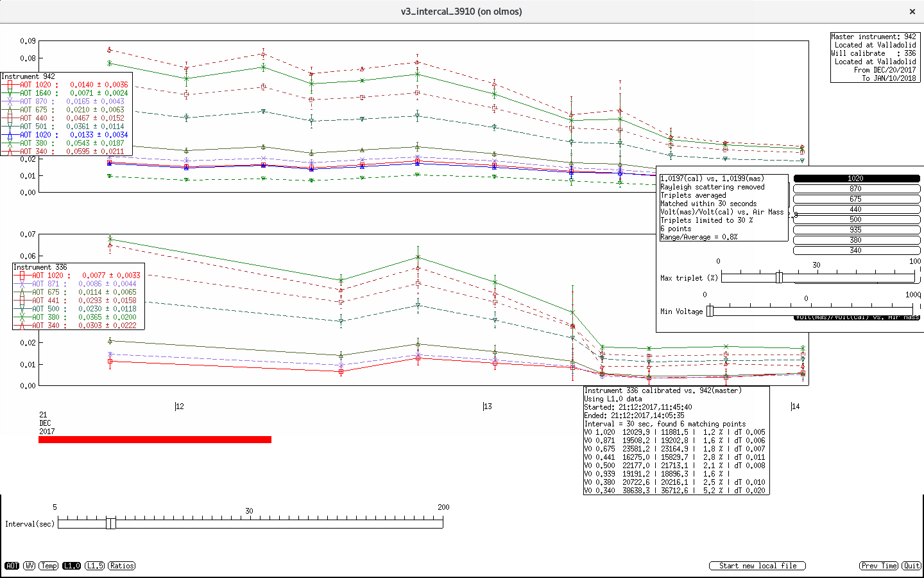Click the V0 0.340 calibration row
This screenshot has height=578, width=924.
675,491
